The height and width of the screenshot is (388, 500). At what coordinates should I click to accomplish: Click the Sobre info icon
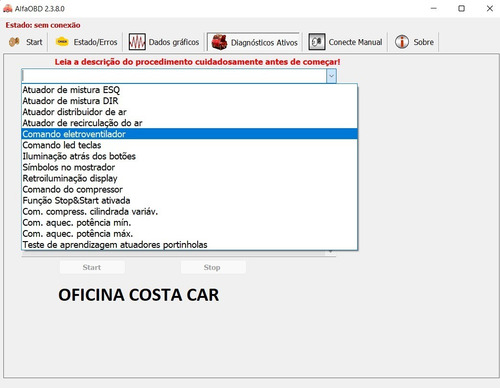(x=402, y=42)
